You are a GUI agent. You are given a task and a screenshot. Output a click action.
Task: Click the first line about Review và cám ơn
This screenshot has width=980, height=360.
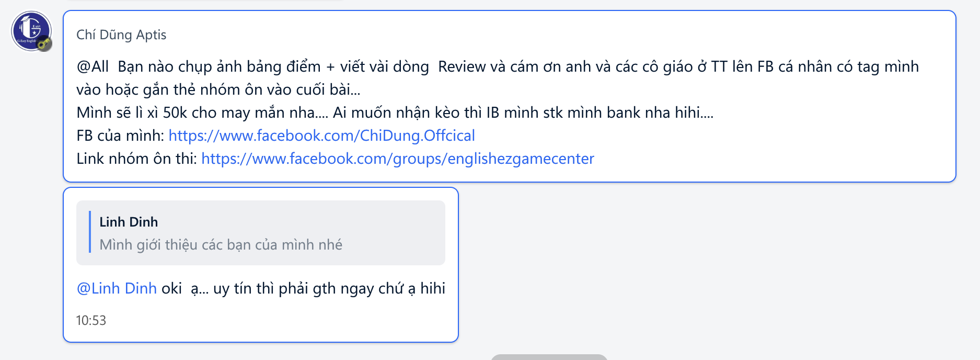click(498, 66)
